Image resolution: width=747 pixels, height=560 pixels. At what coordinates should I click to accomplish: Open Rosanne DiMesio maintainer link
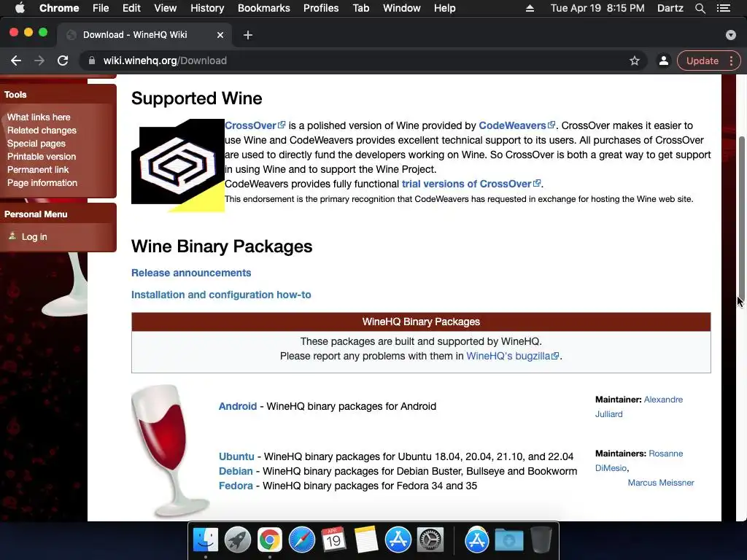[x=639, y=461]
